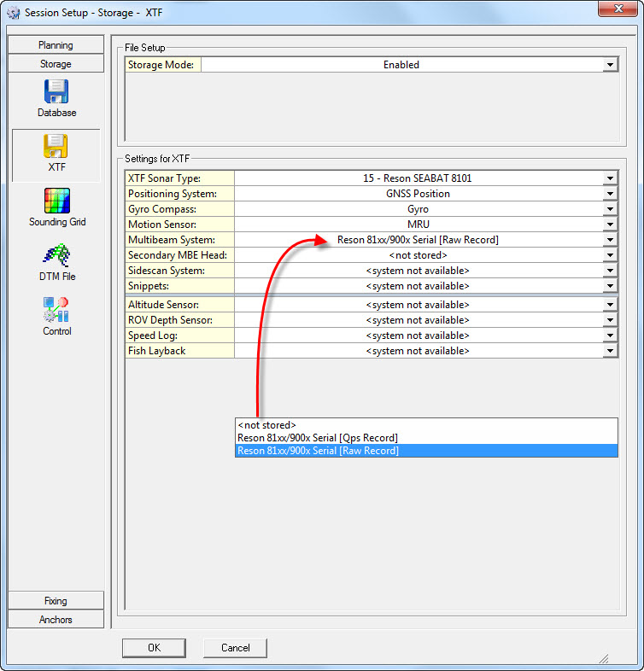Open the Database storage icon
Viewport: 644px width, 671px height.
[56, 92]
